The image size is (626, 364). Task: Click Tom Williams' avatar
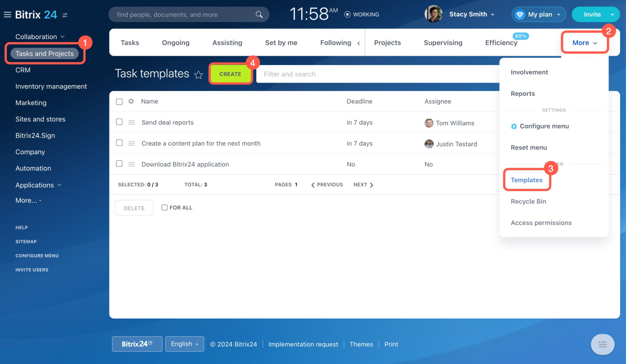point(429,123)
